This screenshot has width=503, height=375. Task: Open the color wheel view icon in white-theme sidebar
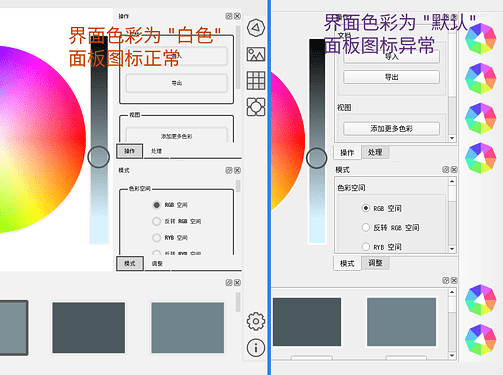click(256, 28)
